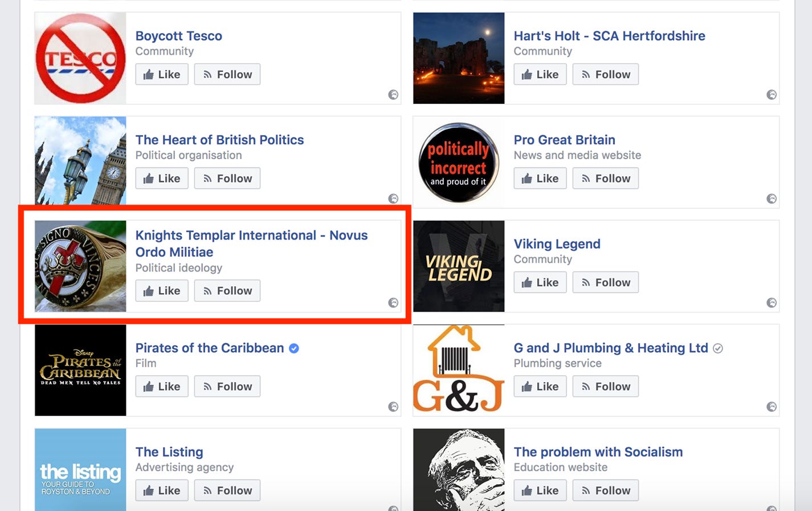Image resolution: width=812 pixels, height=511 pixels.
Task: Click the 'Education website' category text
Action: [561, 468]
